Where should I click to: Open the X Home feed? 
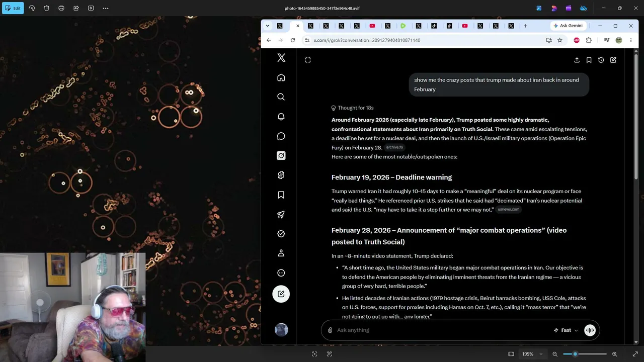[x=281, y=77]
